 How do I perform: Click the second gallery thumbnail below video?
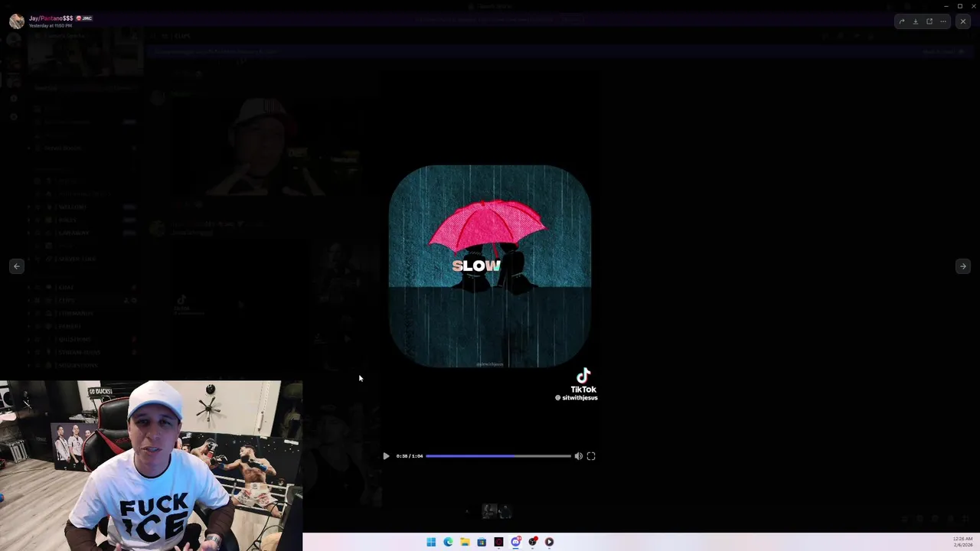pos(505,510)
